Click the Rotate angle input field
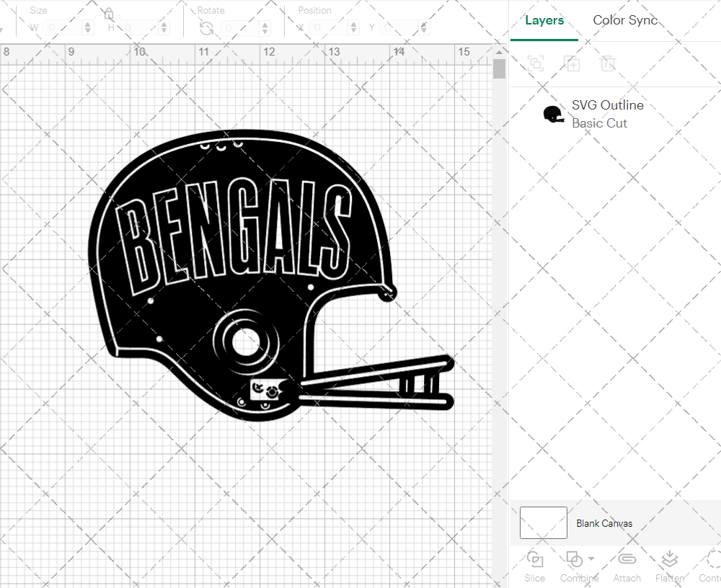This screenshot has height=588, width=721. pyautogui.click(x=241, y=28)
